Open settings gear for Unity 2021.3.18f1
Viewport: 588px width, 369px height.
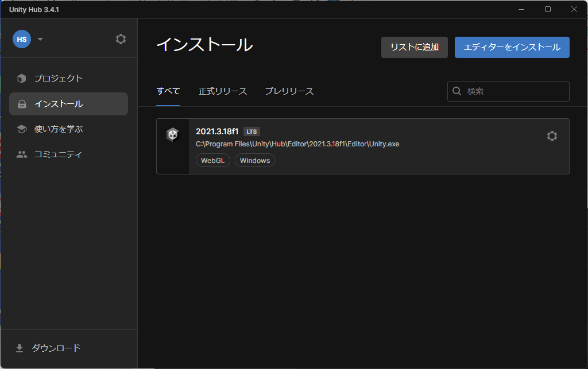pyautogui.click(x=552, y=136)
